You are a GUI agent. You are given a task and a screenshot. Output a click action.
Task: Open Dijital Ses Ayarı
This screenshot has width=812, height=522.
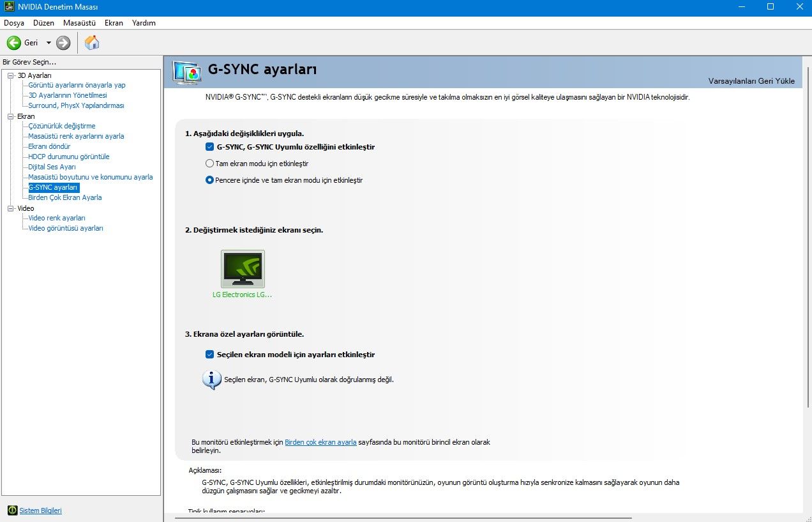pyautogui.click(x=52, y=167)
